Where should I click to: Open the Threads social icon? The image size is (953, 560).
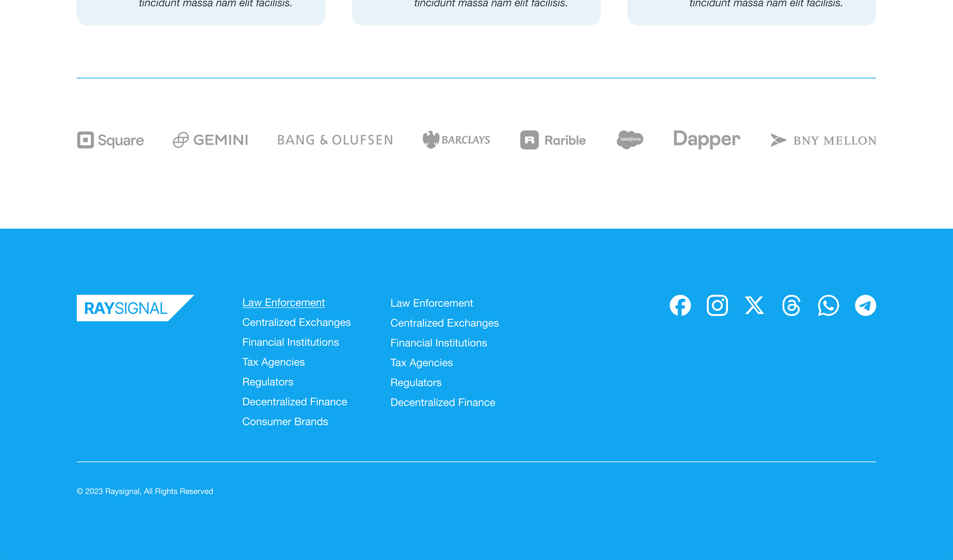791,306
